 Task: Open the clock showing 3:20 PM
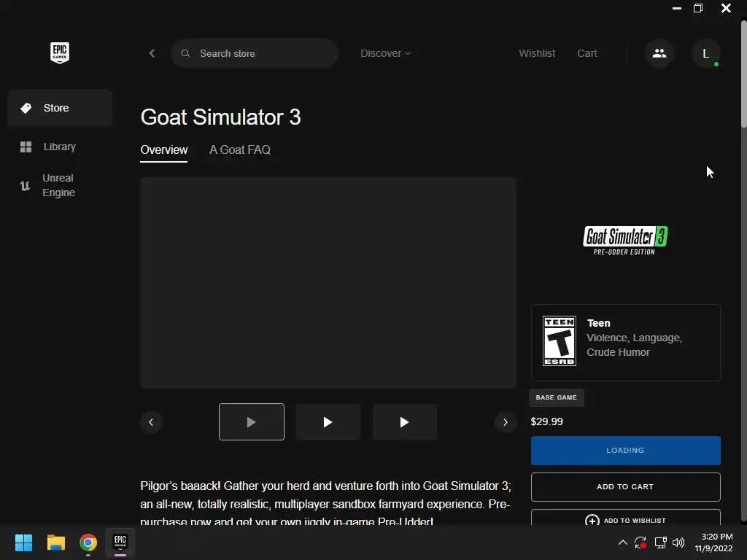point(713,542)
